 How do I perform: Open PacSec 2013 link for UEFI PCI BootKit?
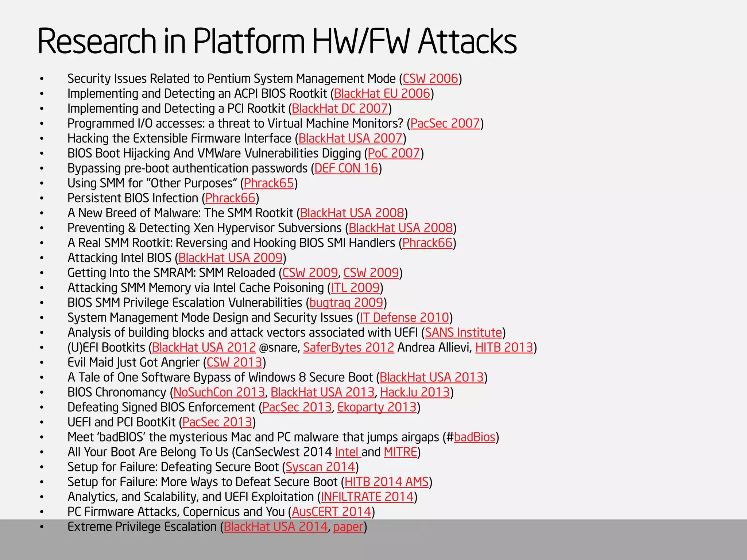[x=217, y=423]
